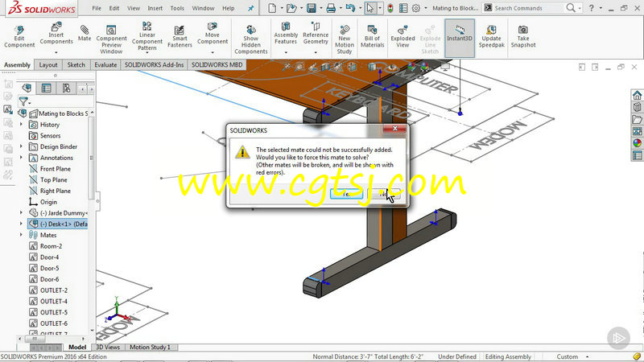Open the File menu

[97, 8]
